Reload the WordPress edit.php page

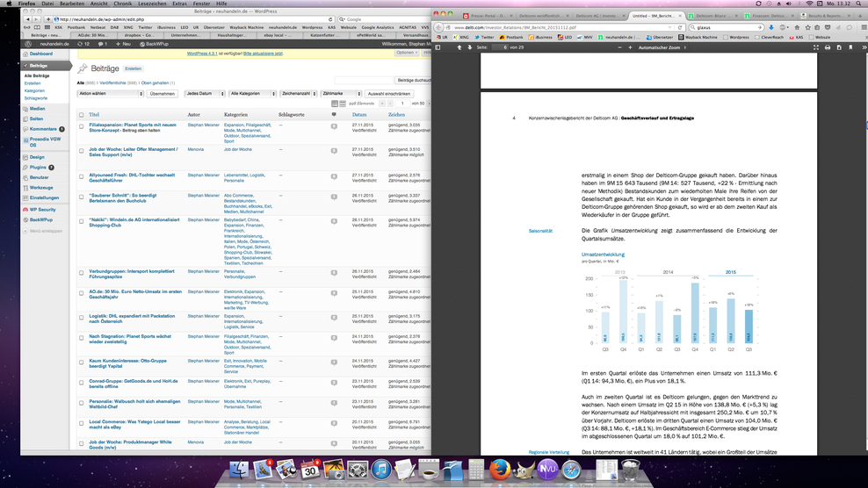(x=330, y=19)
